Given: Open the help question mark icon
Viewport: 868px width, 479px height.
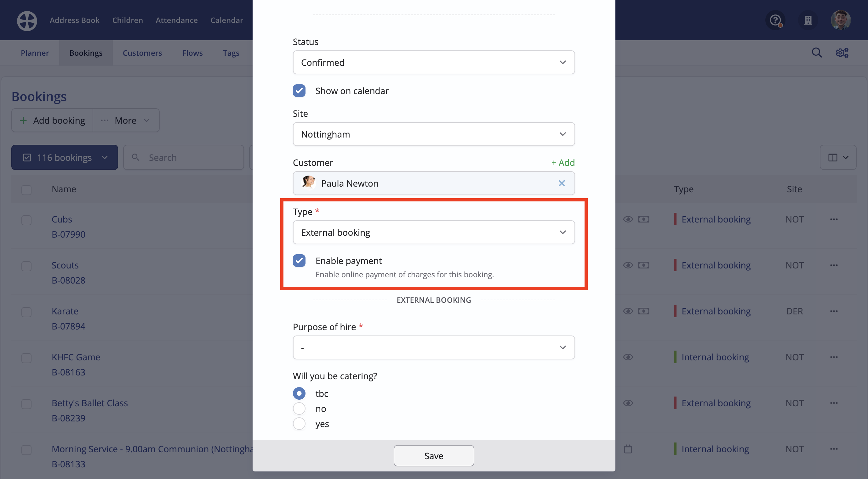Looking at the screenshot, I should pos(776,20).
